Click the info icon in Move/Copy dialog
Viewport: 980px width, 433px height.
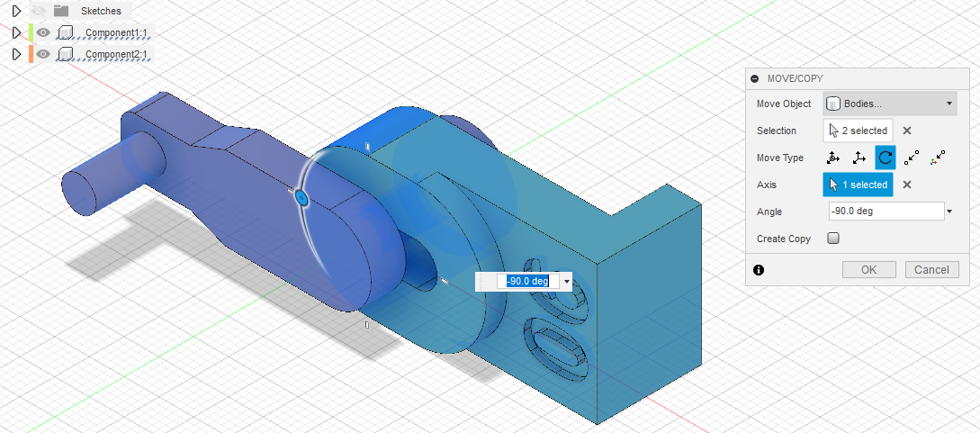(x=759, y=270)
